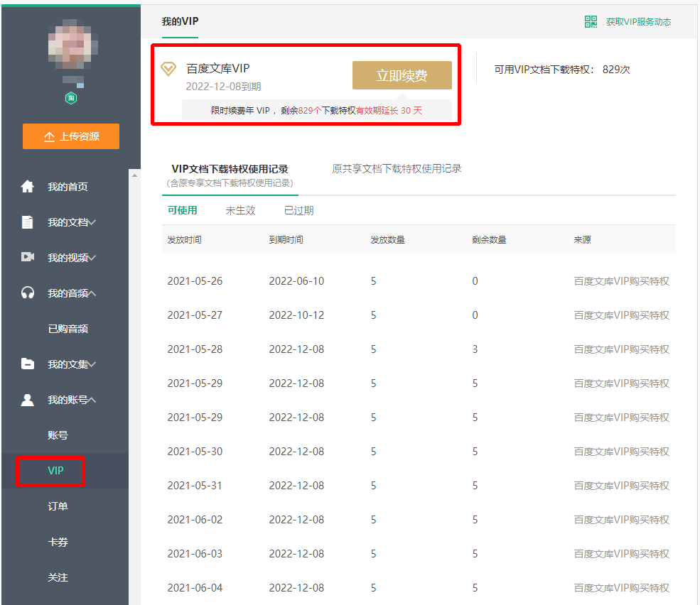Click 百度文库VIP购买特权 in the 2021-06-04 row
The image size is (700, 605).
[621, 587]
